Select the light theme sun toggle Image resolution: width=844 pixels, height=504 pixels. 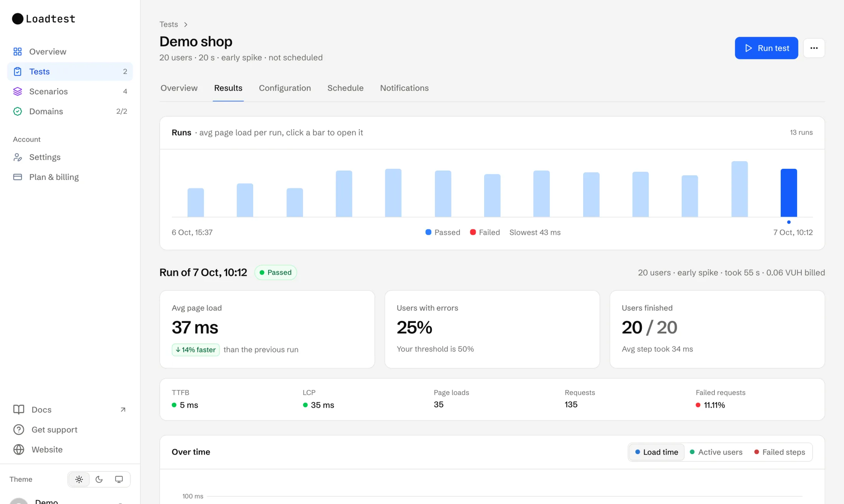(79, 479)
